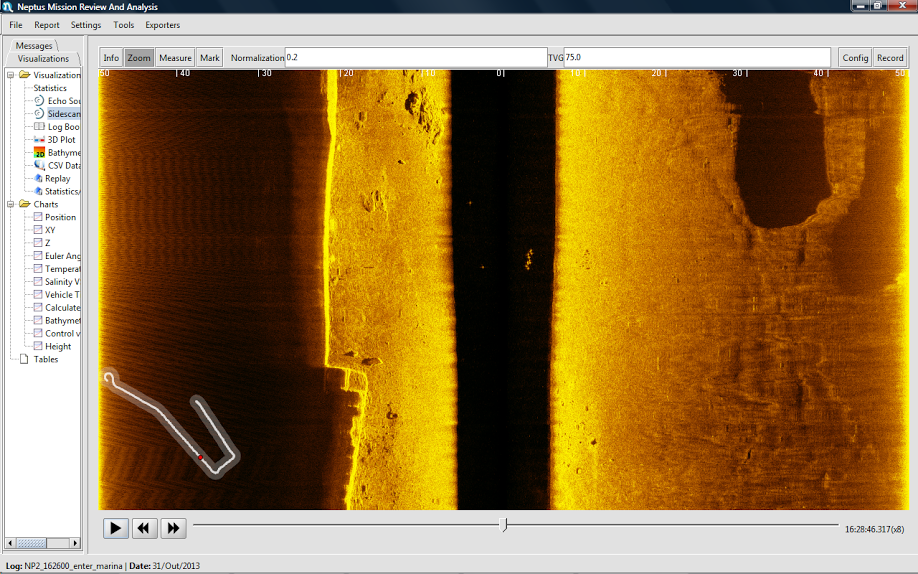Viewport: 918px width, 574px height.
Task: Open the File menu
Action: coord(16,25)
